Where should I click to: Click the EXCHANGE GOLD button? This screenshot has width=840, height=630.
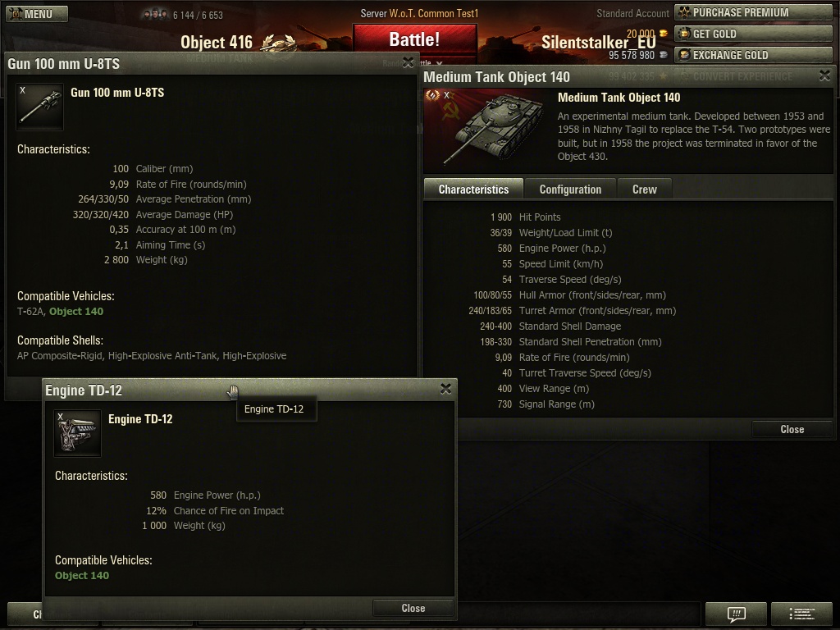point(753,55)
